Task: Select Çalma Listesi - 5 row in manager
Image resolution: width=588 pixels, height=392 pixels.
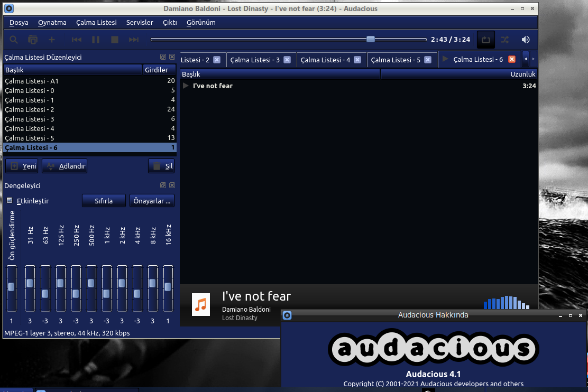Action: click(90, 138)
